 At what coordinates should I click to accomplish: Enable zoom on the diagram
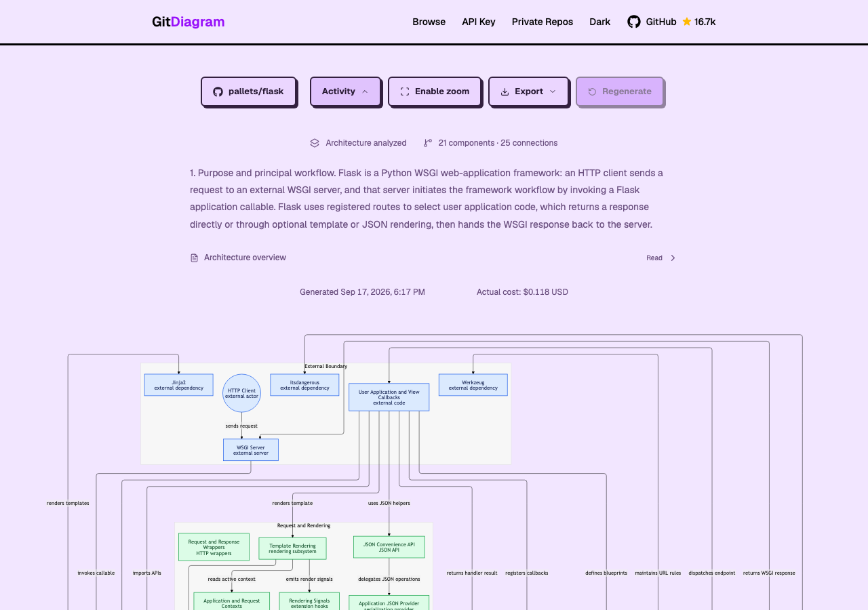[x=435, y=91]
